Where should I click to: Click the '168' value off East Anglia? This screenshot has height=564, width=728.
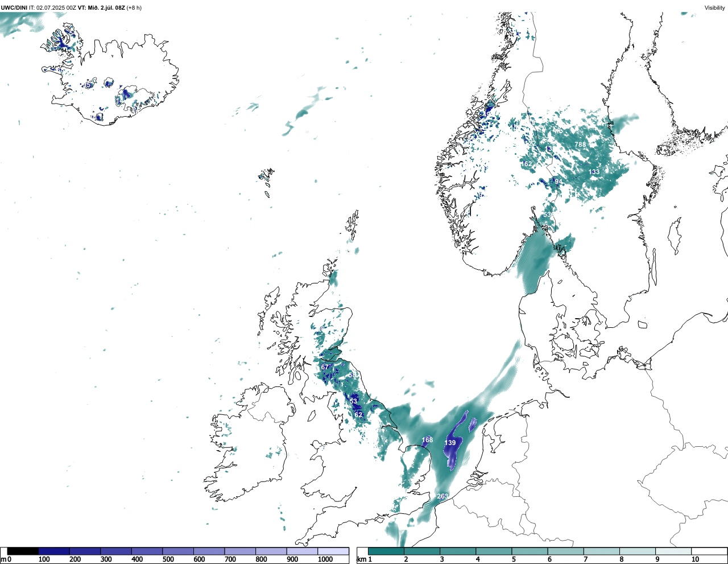coord(427,440)
